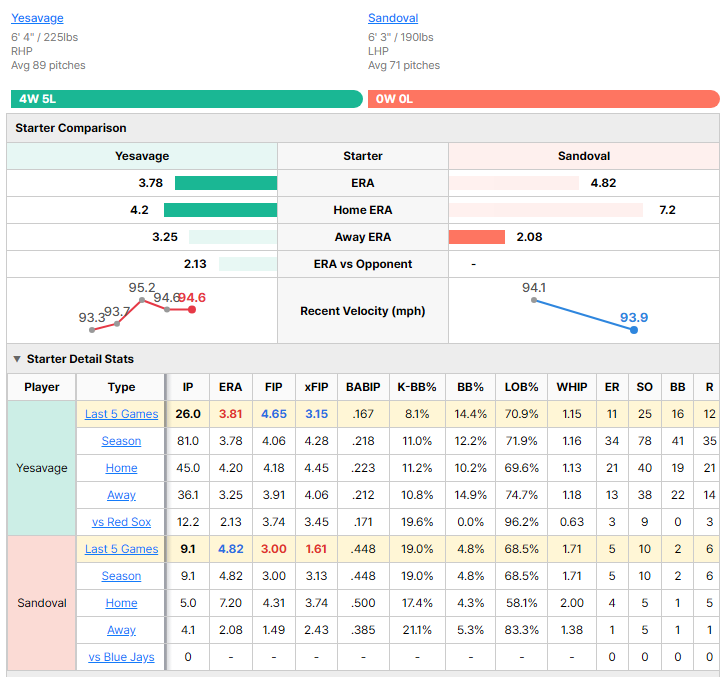Open Yesavage Last 5 Games link

(121, 414)
